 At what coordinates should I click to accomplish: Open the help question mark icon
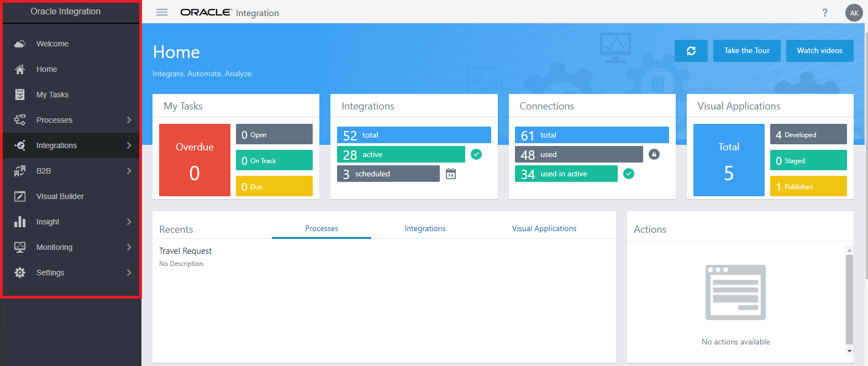pos(825,13)
